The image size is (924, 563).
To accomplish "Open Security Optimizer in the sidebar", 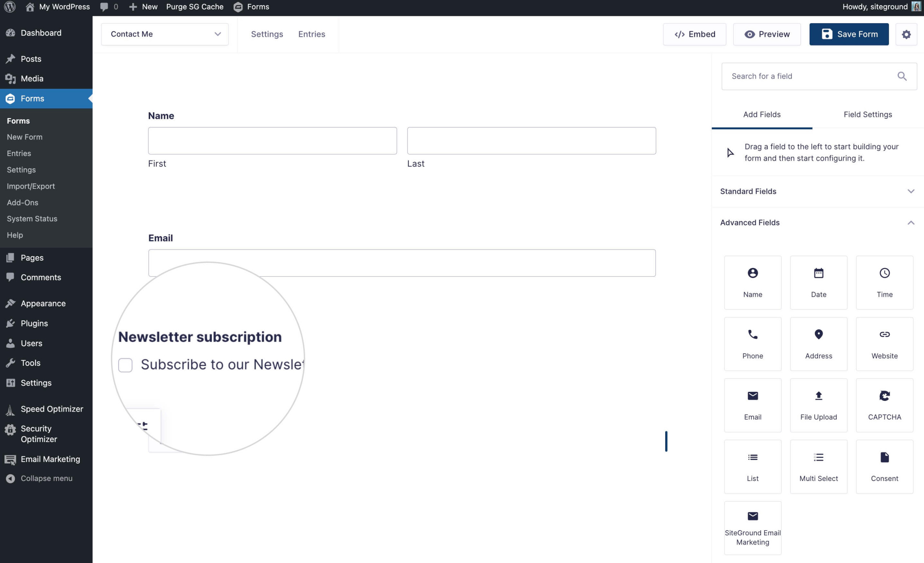I will point(46,434).
